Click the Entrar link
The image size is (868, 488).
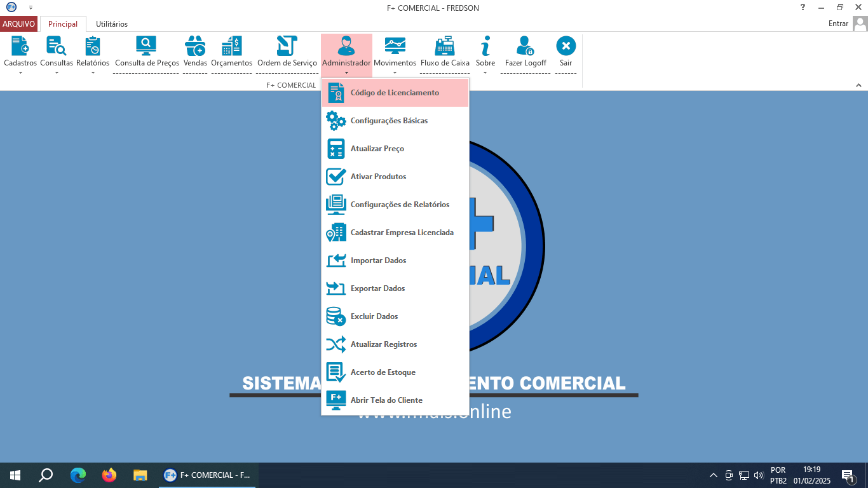tap(840, 23)
